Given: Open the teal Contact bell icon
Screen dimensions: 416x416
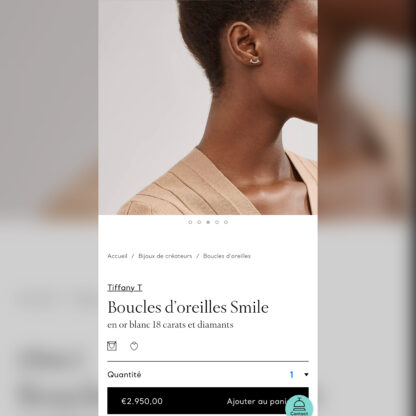Looking at the screenshot, I should [x=299, y=406].
